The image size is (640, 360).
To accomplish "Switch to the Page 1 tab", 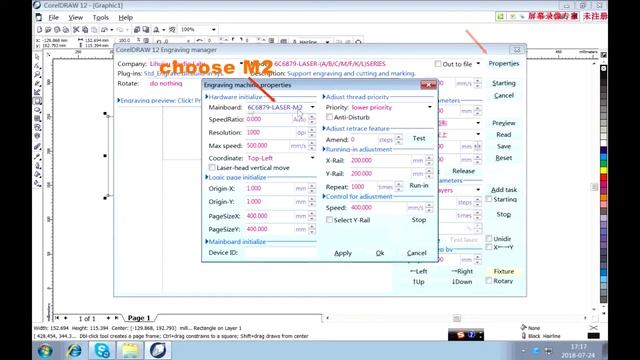I will 139,318.
